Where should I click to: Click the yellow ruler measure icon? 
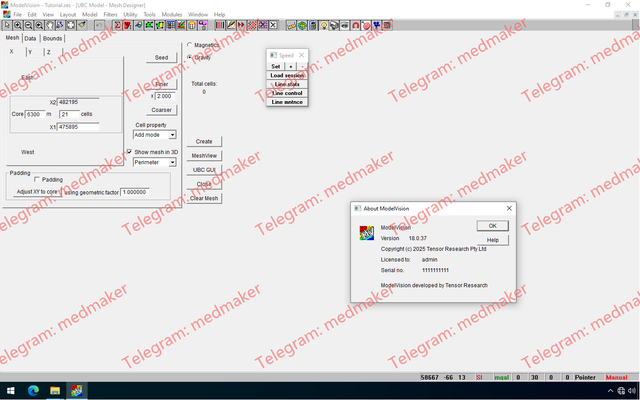pos(291,25)
